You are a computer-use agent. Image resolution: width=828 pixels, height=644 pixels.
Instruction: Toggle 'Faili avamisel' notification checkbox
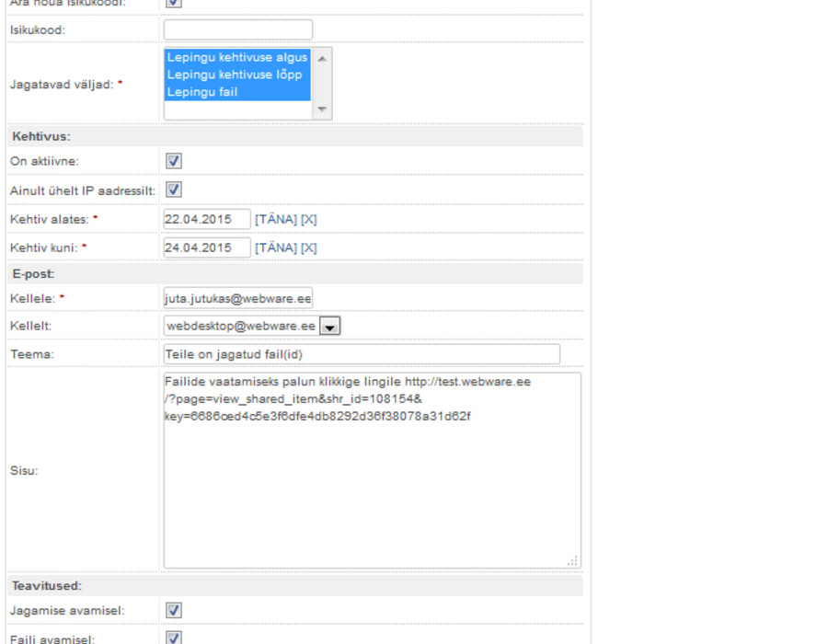[174, 638]
